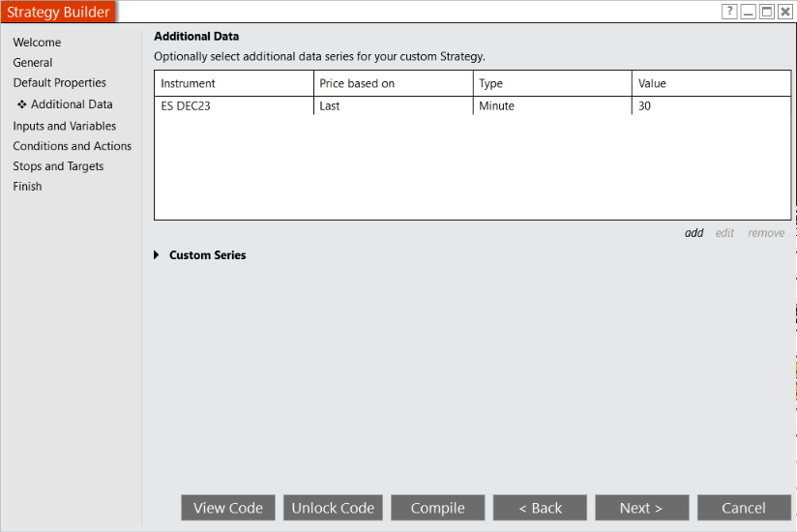Go to the General step
The image size is (797, 532).
pyautogui.click(x=33, y=63)
